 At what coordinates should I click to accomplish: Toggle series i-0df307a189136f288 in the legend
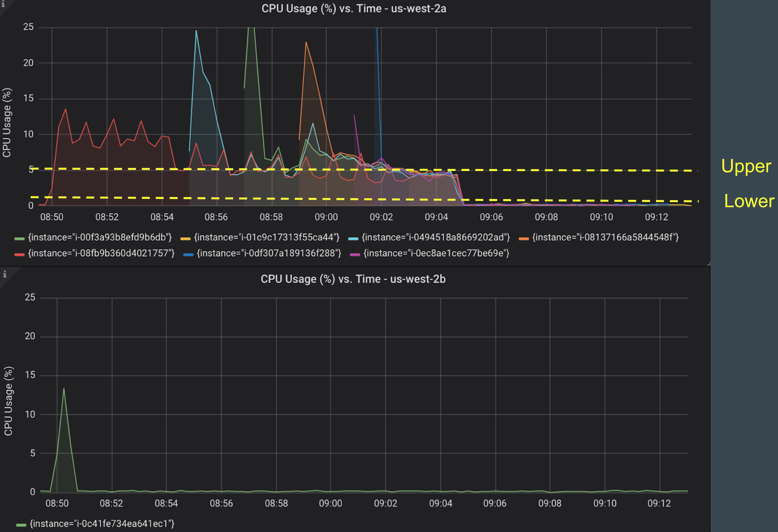[x=269, y=253]
